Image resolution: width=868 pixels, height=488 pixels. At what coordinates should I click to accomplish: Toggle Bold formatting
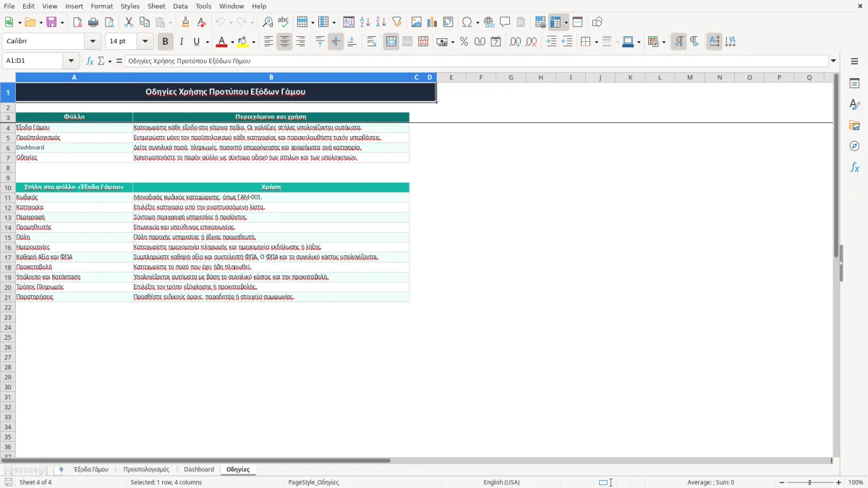coord(165,42)
